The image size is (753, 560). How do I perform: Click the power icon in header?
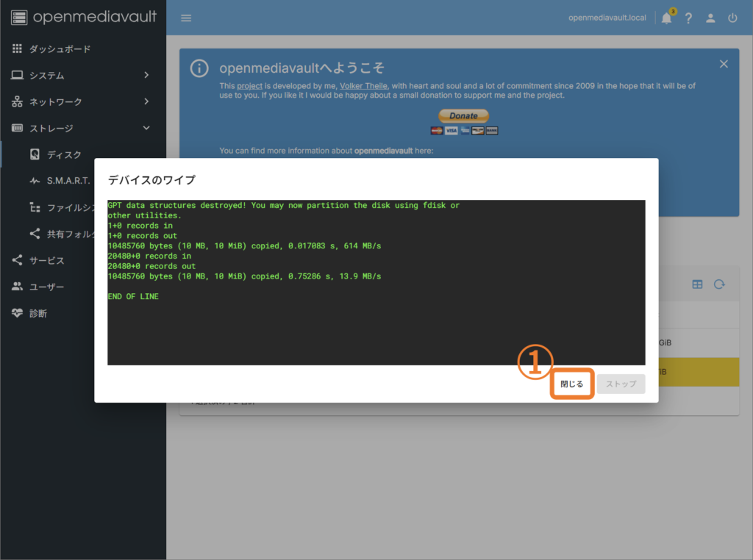pyautogui.click(x=732, y=18)
